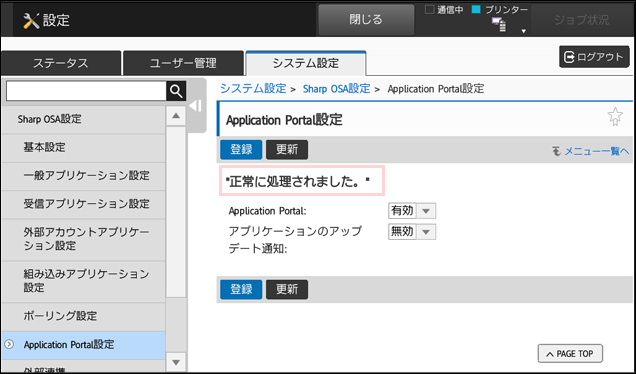Open 受信アプリケーション設定 in the sidebar
This screenshot has width=636, height=374.
pyautogui.click(x=83, y=204)
